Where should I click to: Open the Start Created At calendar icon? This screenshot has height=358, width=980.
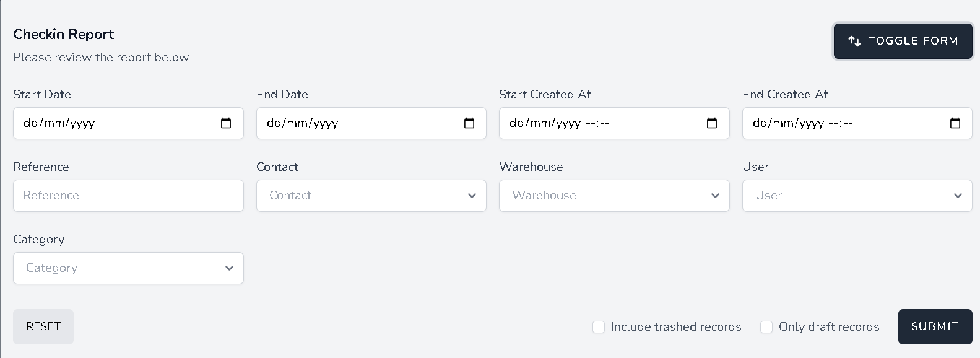pos(712,123)
